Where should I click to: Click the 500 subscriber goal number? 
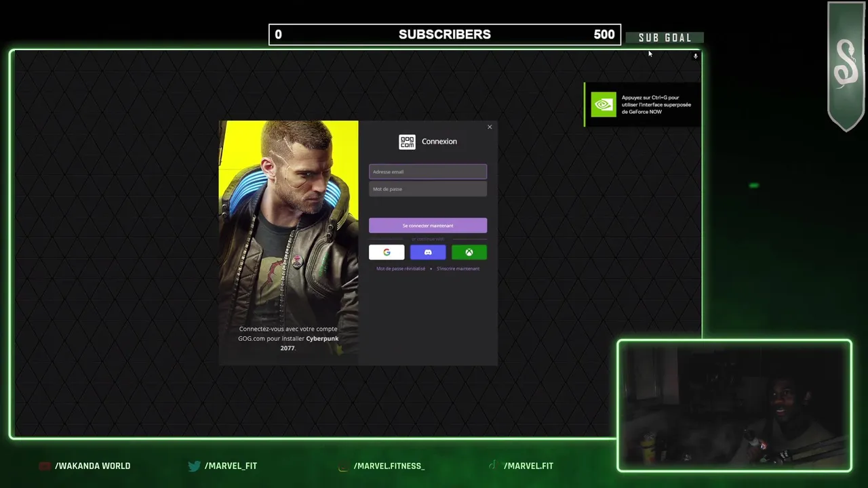click(604, 35)
